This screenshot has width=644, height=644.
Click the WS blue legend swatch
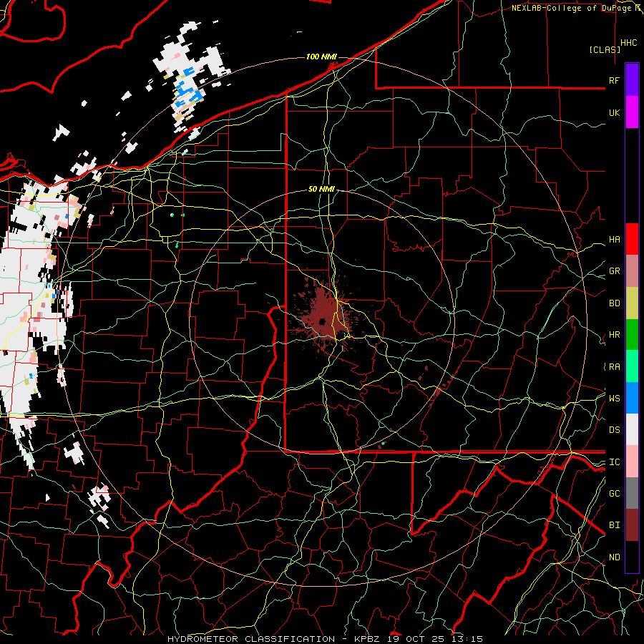632,398
